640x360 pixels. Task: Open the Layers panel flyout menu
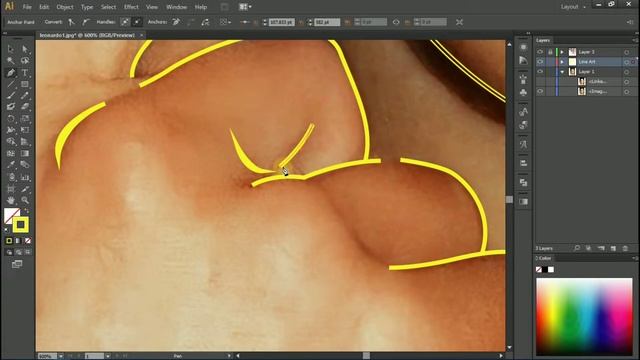pos(635,40)
